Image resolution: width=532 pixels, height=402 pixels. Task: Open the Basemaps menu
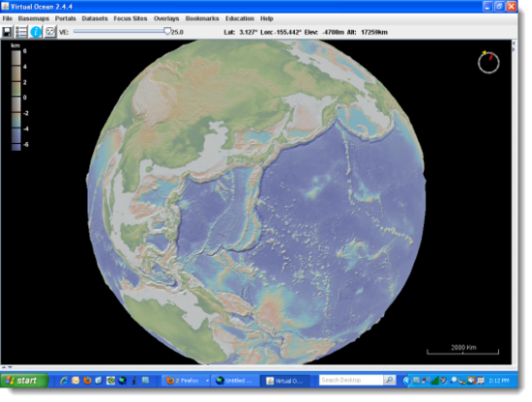click(34, 18)
